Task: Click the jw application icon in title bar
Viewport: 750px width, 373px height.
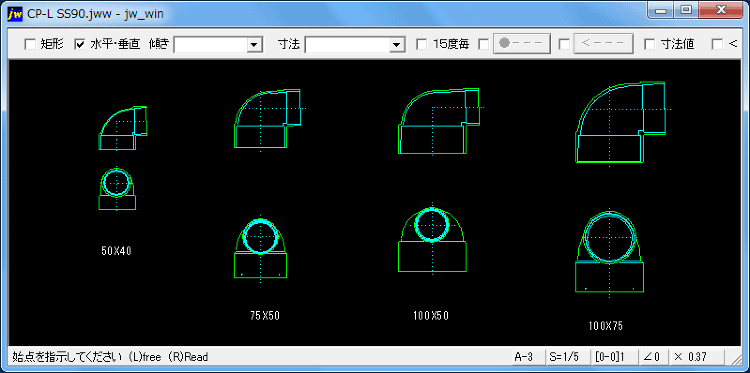Action: pyautogui.click(x=15, y=13)
